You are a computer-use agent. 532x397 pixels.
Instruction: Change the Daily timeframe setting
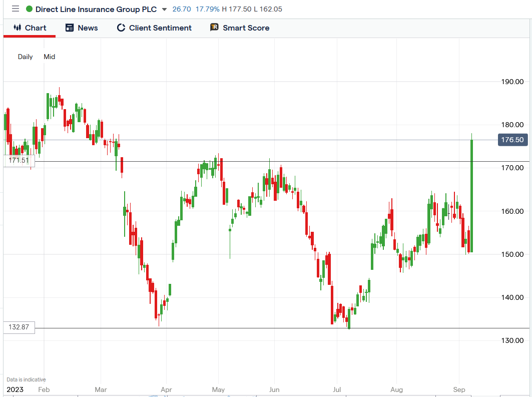[x=25, y=57]
